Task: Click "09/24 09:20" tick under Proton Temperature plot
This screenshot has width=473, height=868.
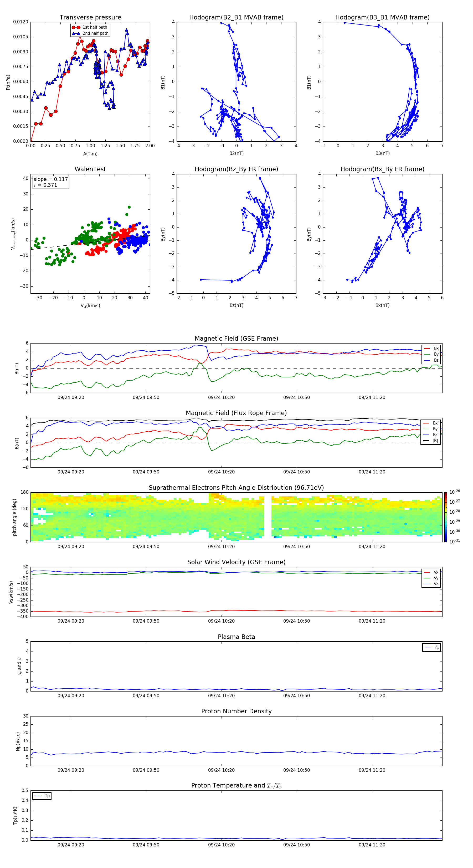Action: click(71, 845)
